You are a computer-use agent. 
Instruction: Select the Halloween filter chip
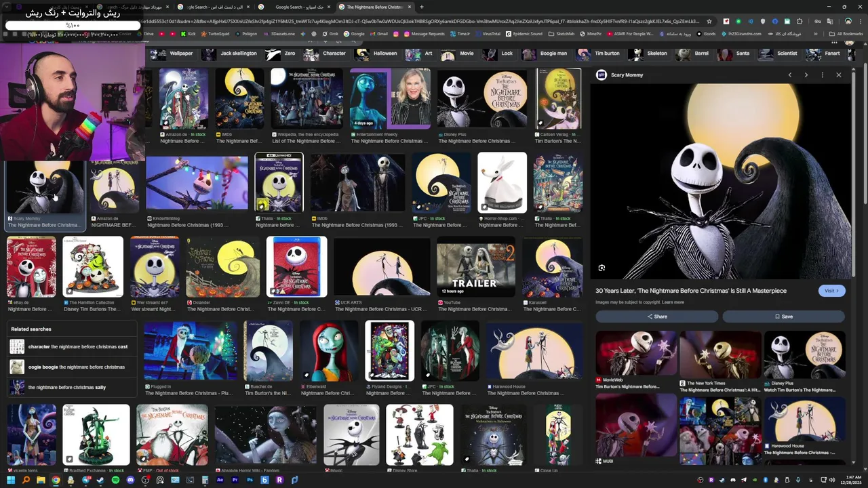coord(378,54)
